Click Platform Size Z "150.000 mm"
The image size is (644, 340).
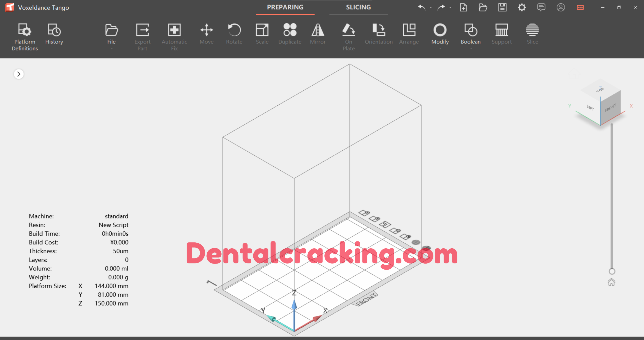pos(111,303)
